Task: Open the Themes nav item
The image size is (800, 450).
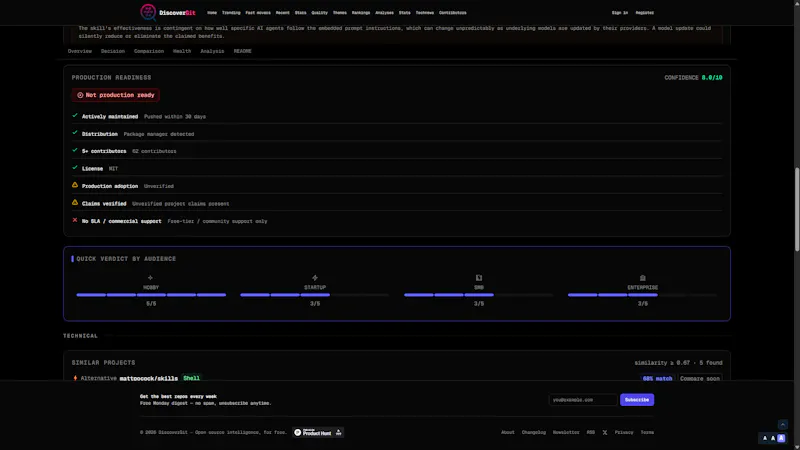Action: pyautogui.click(x=339, y=13)
